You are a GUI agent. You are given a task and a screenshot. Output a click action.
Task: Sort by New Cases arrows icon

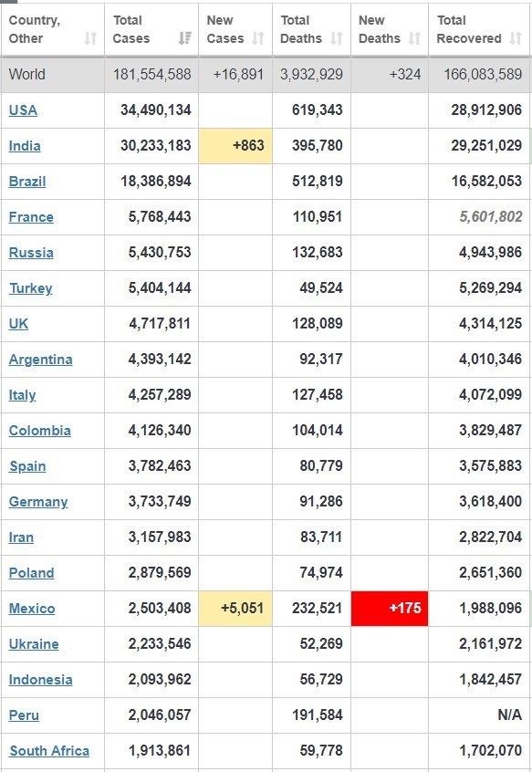click(258, 38)
